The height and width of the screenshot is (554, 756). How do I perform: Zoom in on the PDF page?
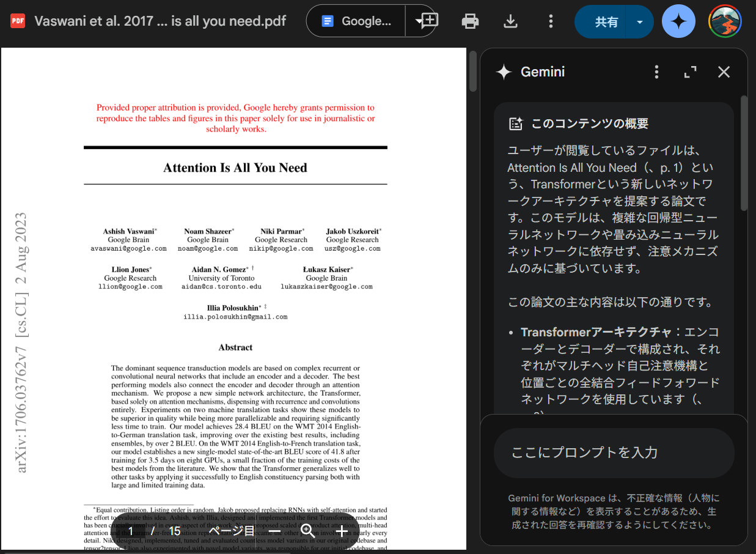pyautogui.click(x=342, y=531)
